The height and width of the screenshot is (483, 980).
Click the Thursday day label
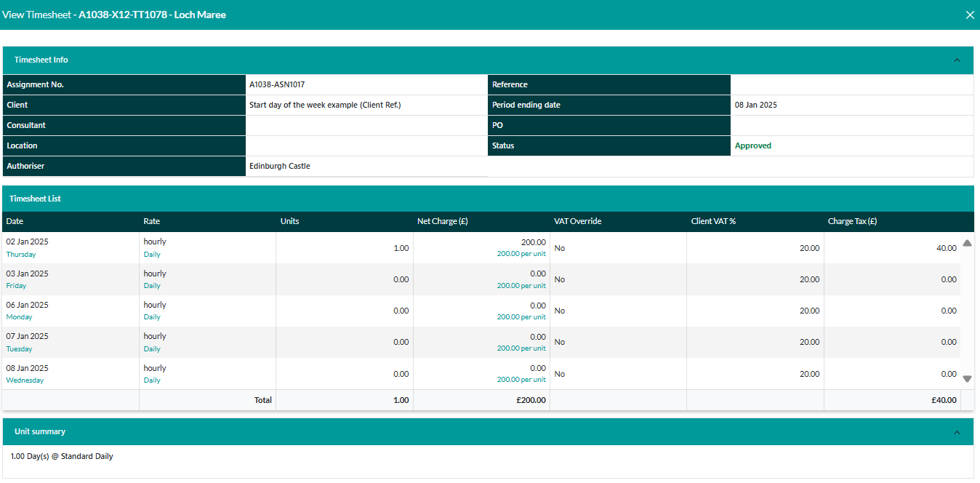pos(20,255)
